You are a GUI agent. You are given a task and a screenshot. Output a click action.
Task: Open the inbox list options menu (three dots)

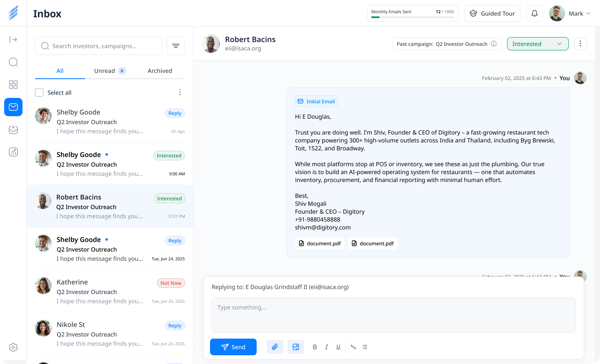click(180, 92)
